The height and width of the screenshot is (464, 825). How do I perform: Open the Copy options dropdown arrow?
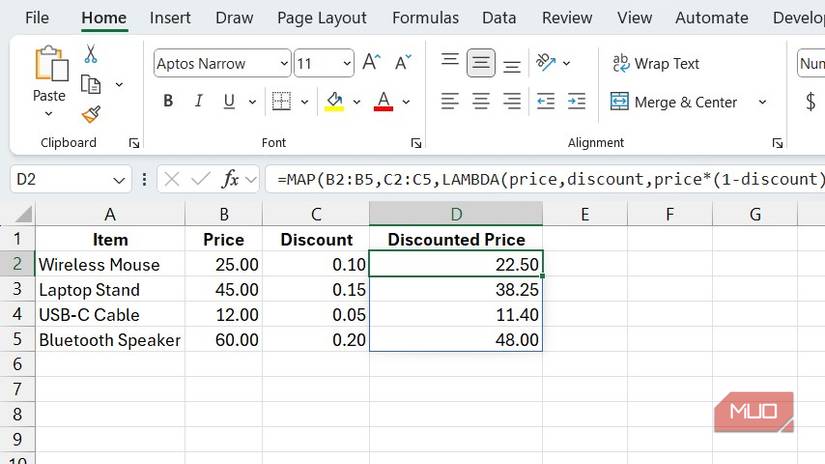click(x=119, y=84)
